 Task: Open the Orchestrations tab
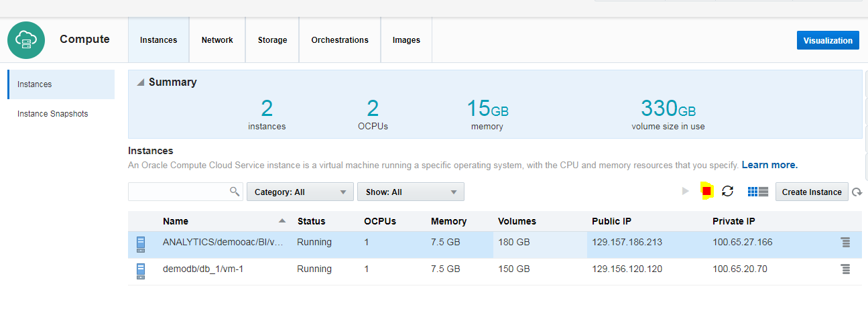pyautogui.click(x=339, y=40)
